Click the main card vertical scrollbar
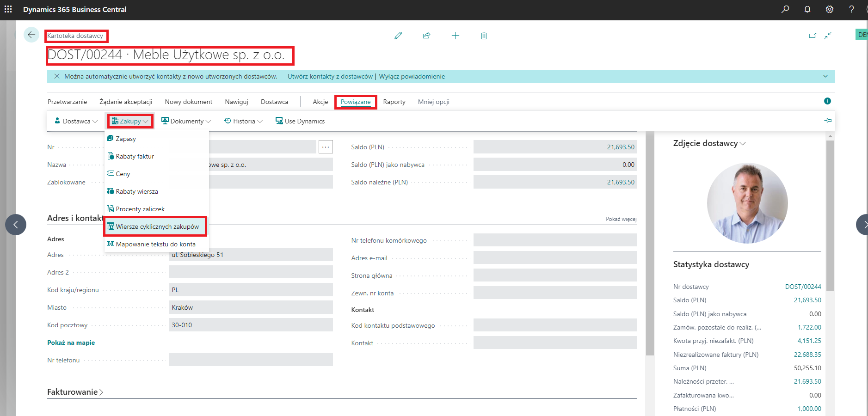The height and width of the screenshot is (416, 868). point(650,244)
